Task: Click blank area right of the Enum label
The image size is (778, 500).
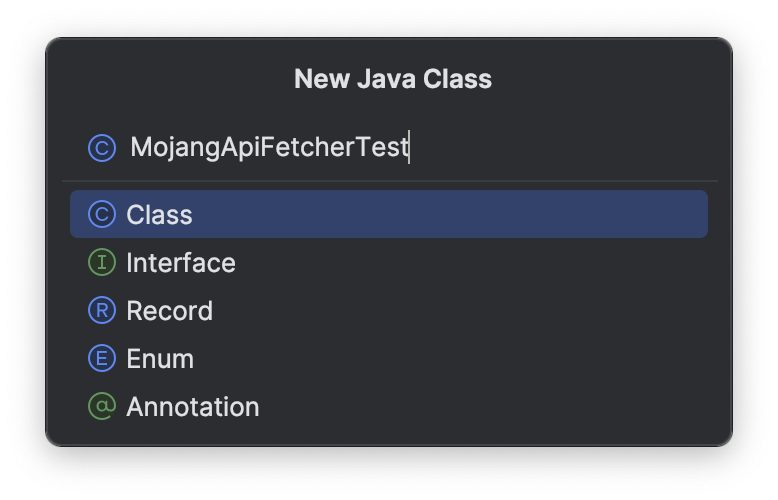Action: (x=500, y=359)
